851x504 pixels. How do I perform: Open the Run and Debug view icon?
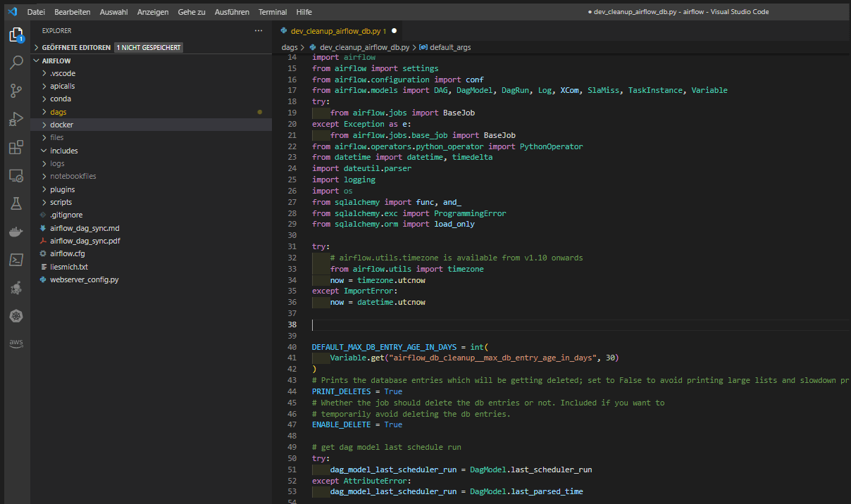point(15,119)
